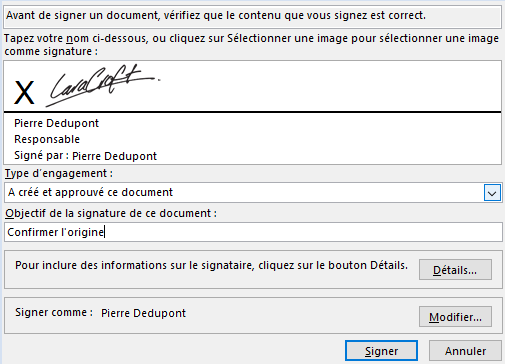Click the "Signé par : Pierre Dedupont" line
Viewport: 505px width, 364px height.
click(x=85, y=156)
